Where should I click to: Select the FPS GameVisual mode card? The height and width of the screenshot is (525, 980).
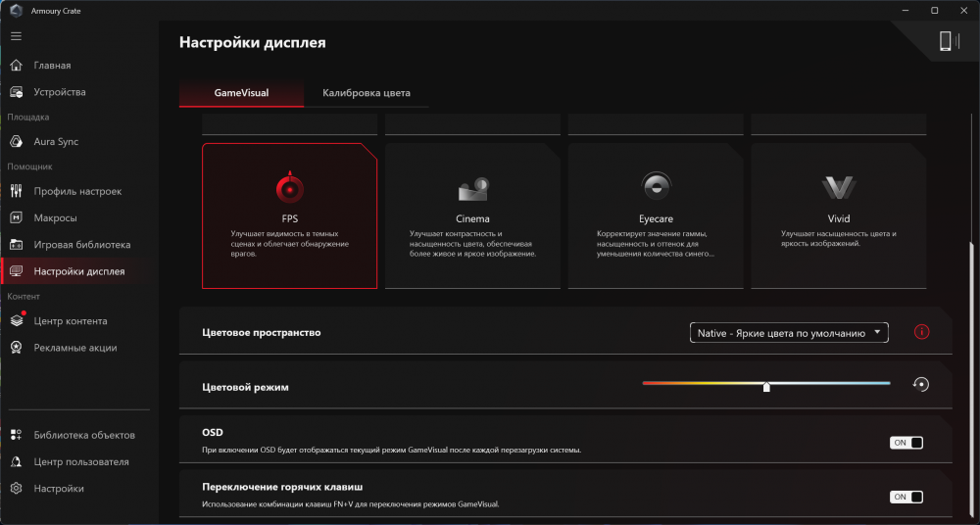click(289, 215)
